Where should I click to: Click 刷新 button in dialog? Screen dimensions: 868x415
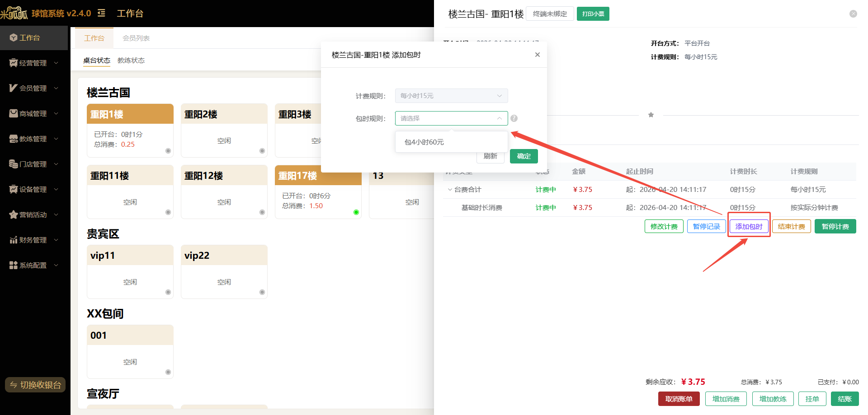coord(491,156)
